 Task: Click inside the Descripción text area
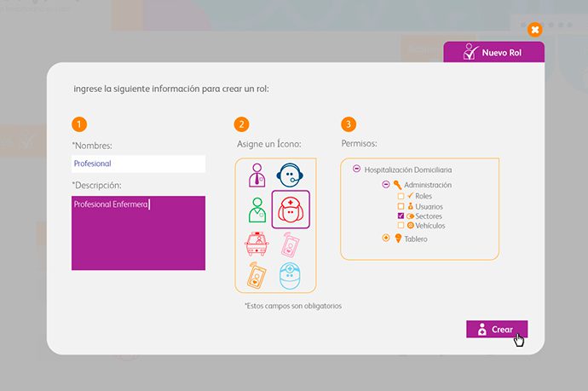point(138,233)
